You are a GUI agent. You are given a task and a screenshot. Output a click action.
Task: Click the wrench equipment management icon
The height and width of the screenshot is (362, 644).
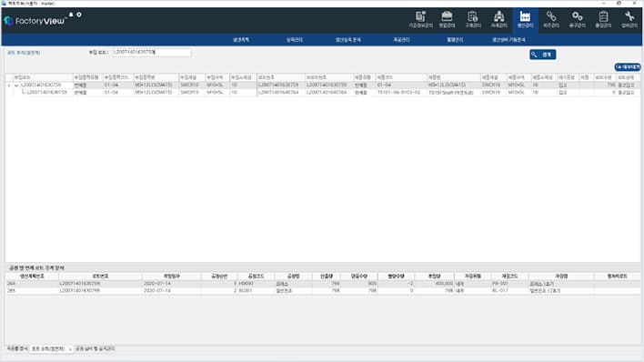click(629, 20)
